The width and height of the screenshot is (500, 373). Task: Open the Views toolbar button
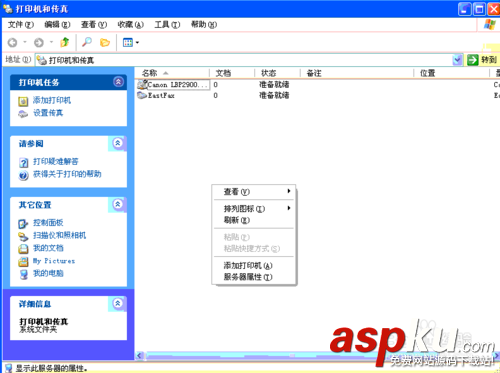(x=128, y=42)
